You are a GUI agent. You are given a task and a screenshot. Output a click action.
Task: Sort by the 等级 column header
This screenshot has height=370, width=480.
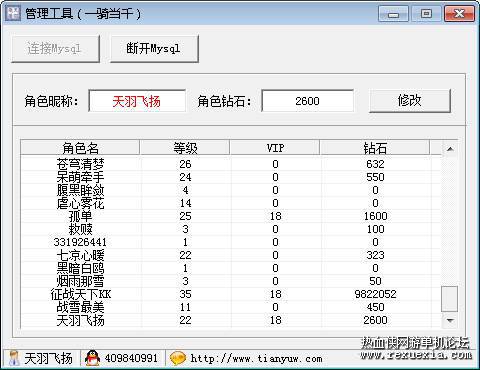click(x=185, y=148)
